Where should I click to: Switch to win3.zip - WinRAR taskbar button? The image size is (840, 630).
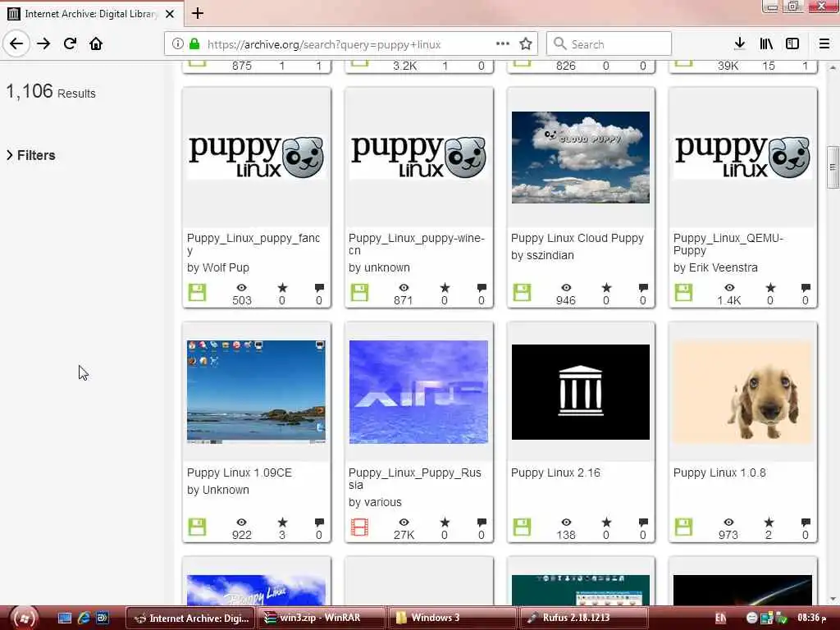pyautogui.click(x=321, y=618)
